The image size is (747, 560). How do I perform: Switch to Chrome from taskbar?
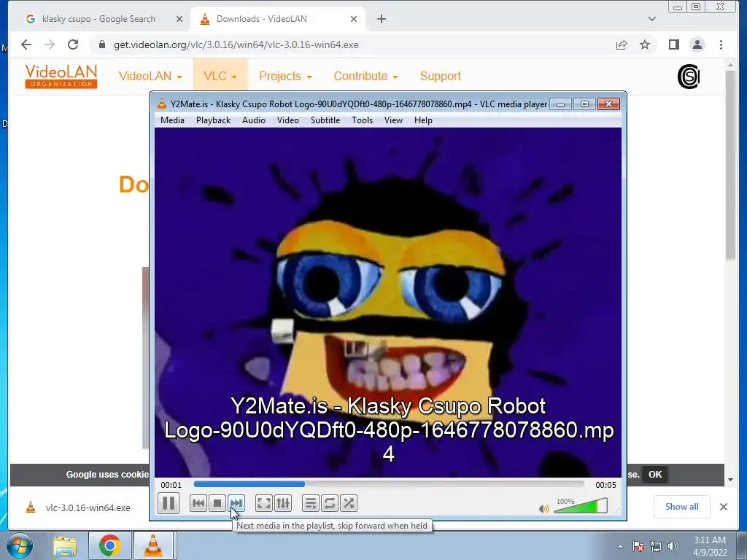110,545
